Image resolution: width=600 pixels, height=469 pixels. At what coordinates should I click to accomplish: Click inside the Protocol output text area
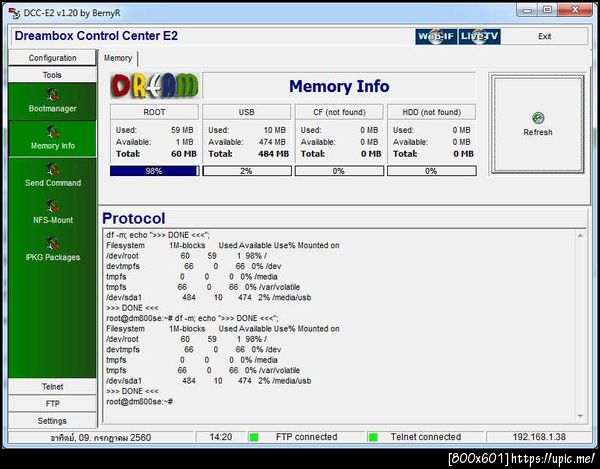coord(339,326)
